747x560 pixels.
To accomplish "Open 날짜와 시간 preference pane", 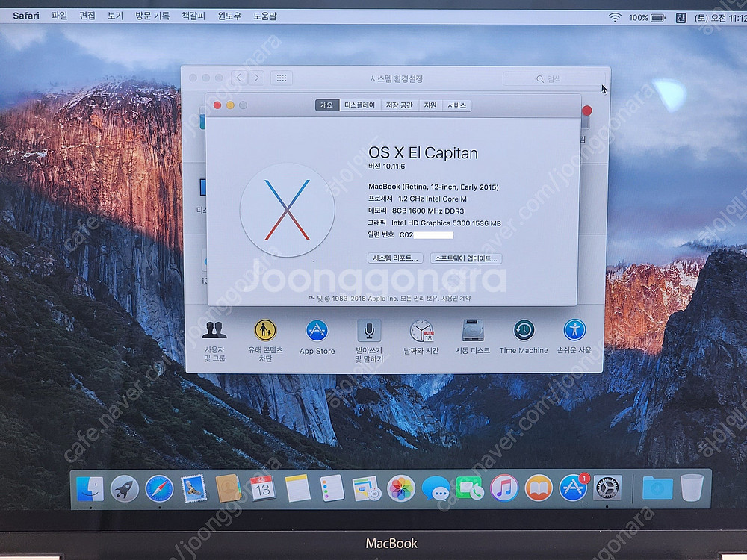I will coord(421,337).
